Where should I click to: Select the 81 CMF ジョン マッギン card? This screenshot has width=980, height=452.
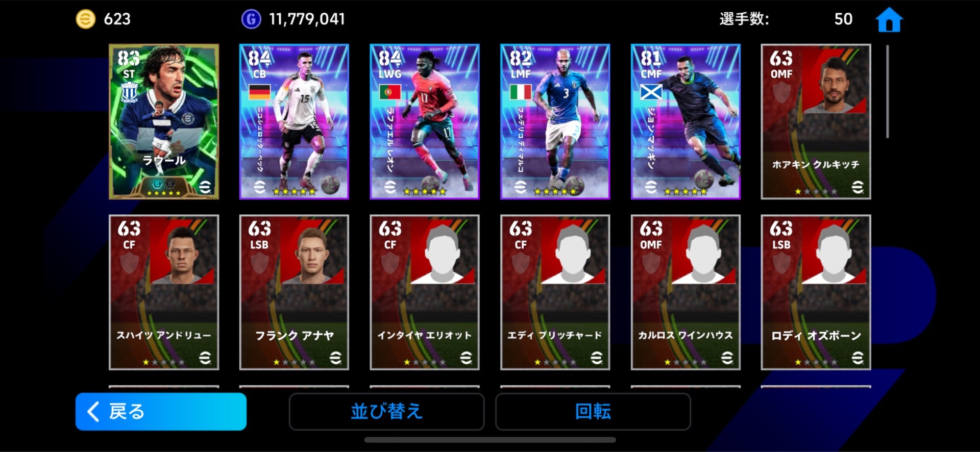685,121
